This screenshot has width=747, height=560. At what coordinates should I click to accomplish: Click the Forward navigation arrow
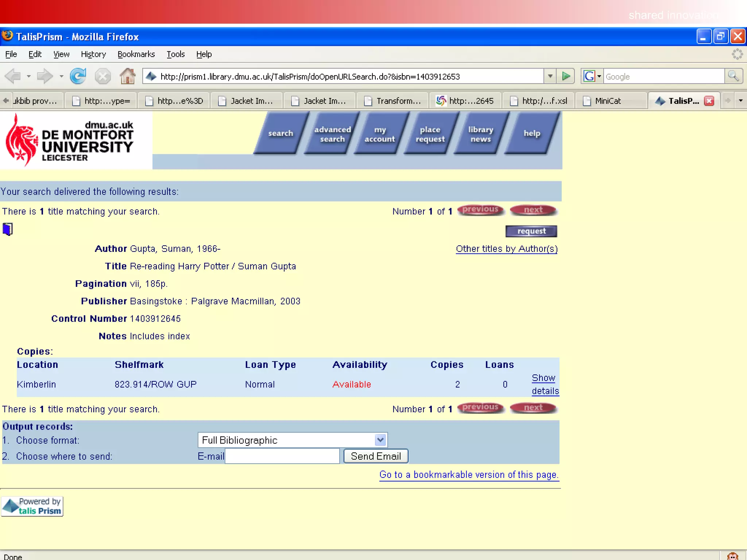click(x=45, y=76)
